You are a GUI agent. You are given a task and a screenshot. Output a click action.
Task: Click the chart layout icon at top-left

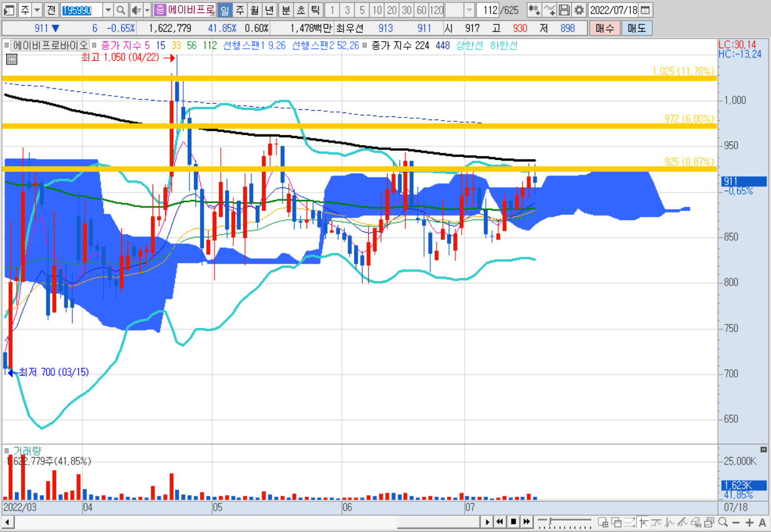point(8,10)
